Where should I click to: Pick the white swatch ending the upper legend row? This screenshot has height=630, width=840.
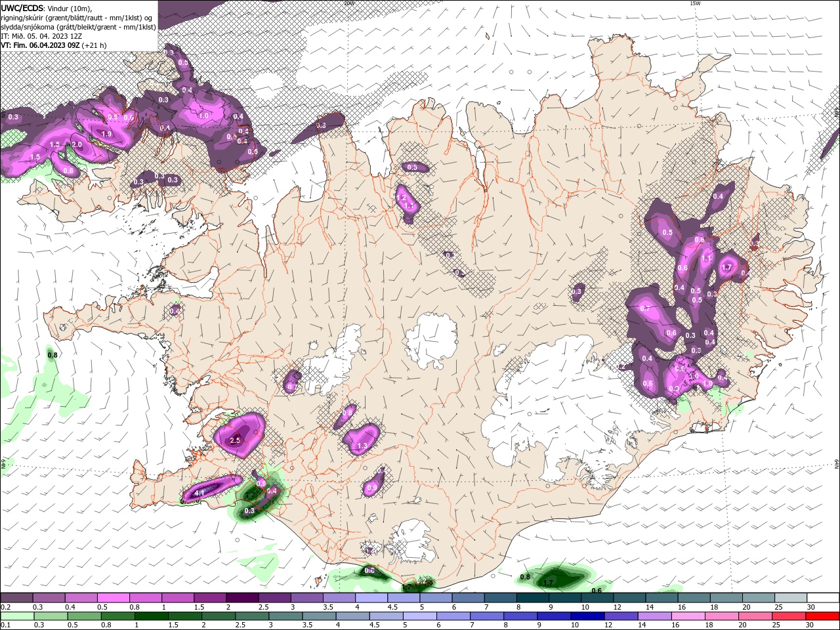(x=823, y=598)
